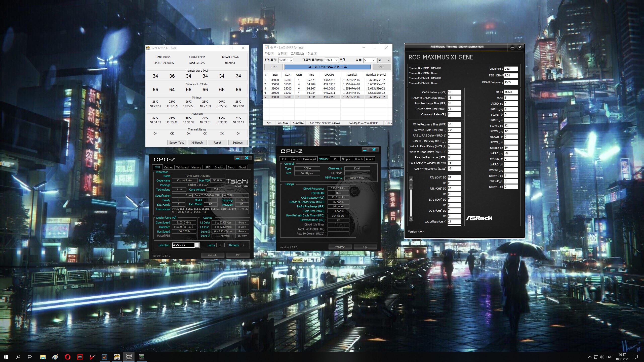The image size is (644, 362).
Task: Open Opera browser from the taskbar
Action: 67,357
